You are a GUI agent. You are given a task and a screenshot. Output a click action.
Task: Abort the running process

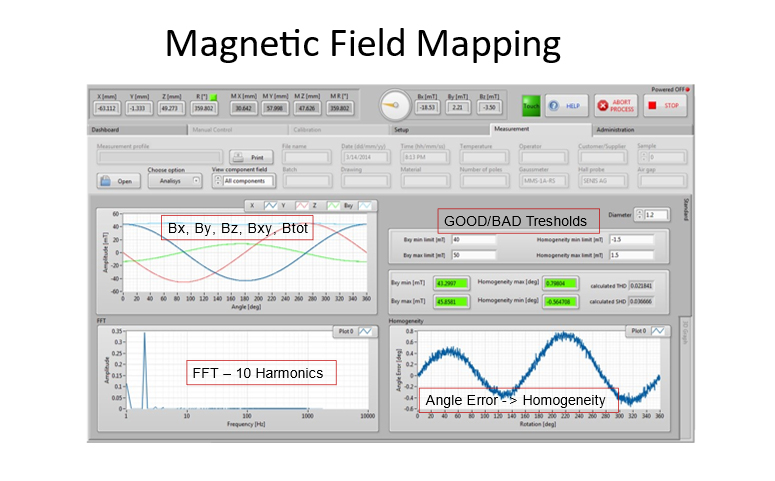point(615,104)
